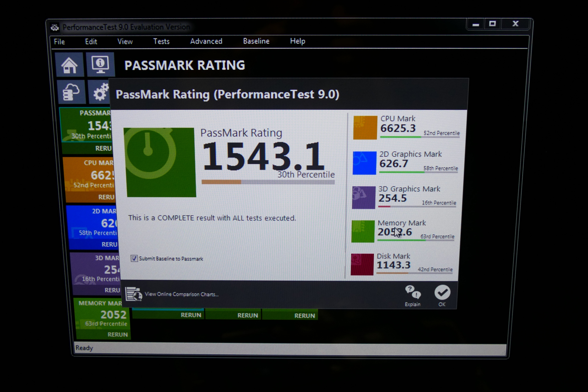Click the PassMark Rating percentile progress bar
The image size is (588, 392).
268,182
